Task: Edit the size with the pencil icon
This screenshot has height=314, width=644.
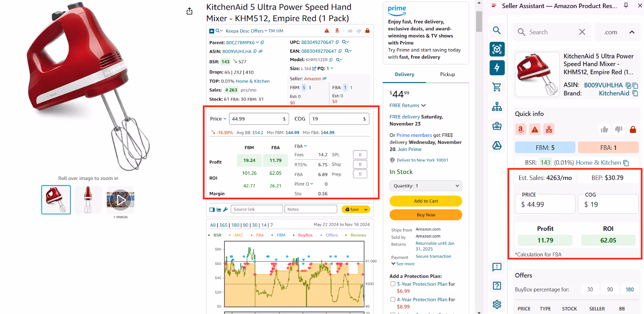Action: click(x=314, y=68)
